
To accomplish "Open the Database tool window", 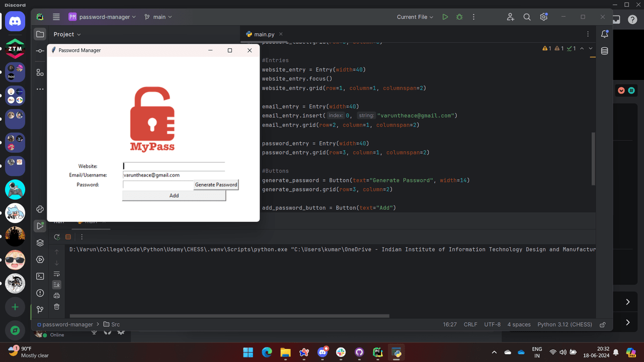I will (604, 51).
